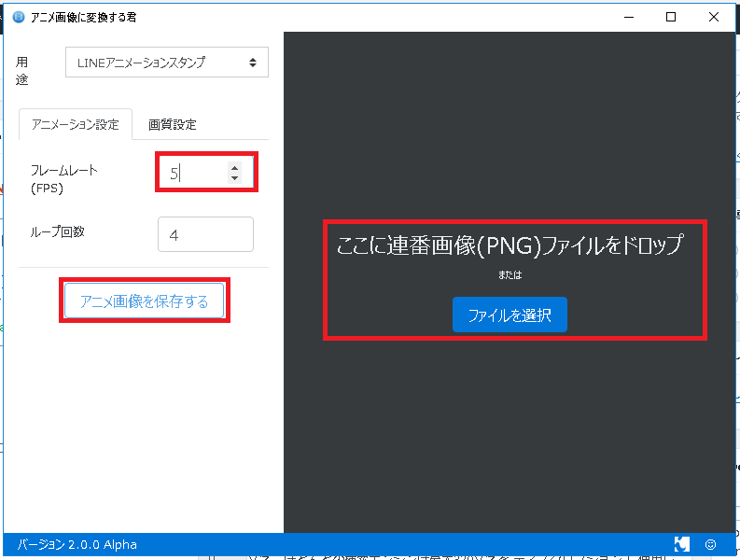Viewport: 740px width, 560px height.
Task: Decrease frame rate with down stepper arrow
Action: coord(234,178)
